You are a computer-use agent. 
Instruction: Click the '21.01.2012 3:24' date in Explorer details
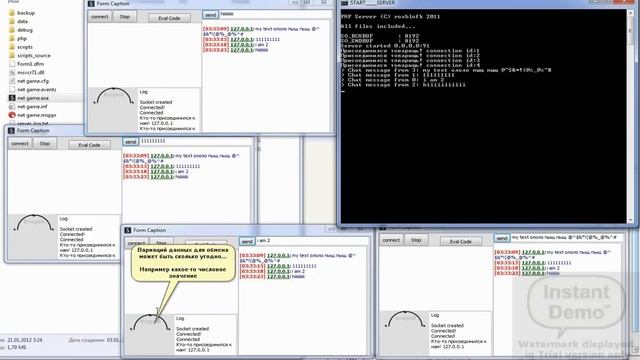(x=24, y=340)
